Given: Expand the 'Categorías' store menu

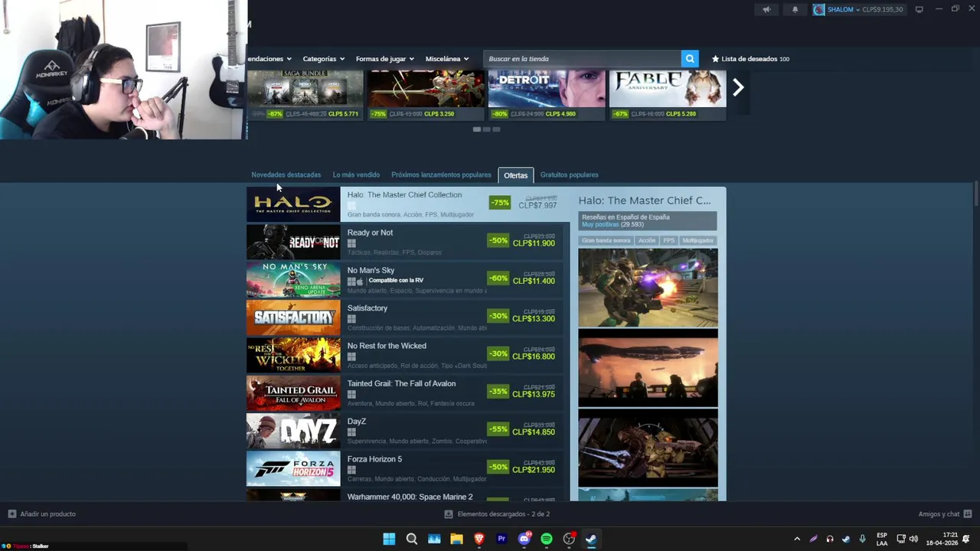Looking at the screenshot, I should pyautogui.click(x=323, y=58).
